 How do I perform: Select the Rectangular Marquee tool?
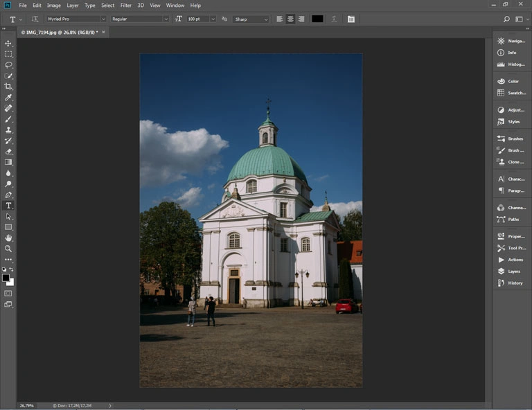point(8,54)
